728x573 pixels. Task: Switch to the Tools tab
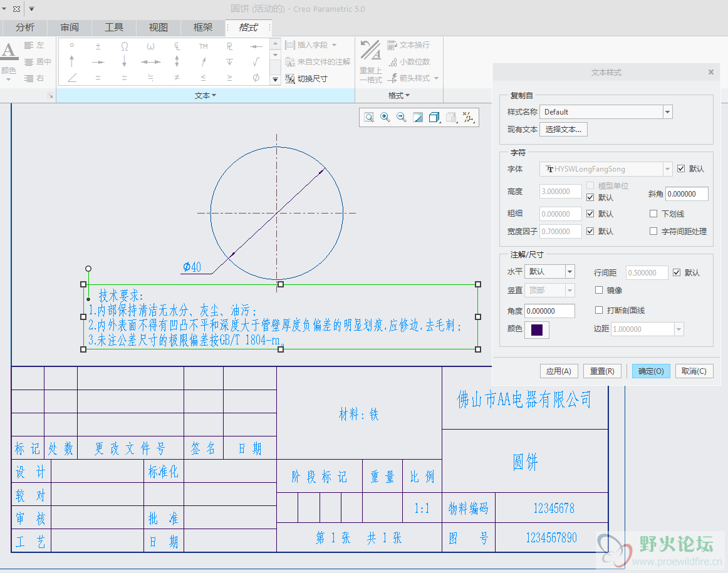(114, 28)
